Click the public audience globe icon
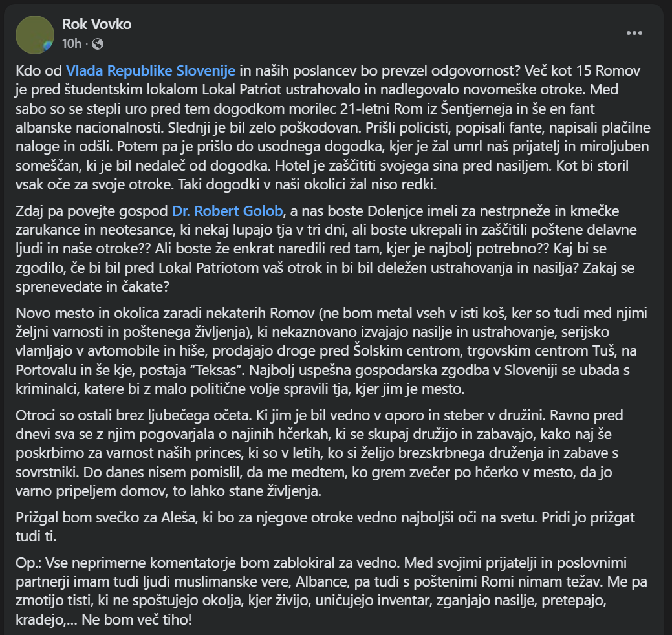The height and width of the screenshot is (635, 672). (98, 44)
